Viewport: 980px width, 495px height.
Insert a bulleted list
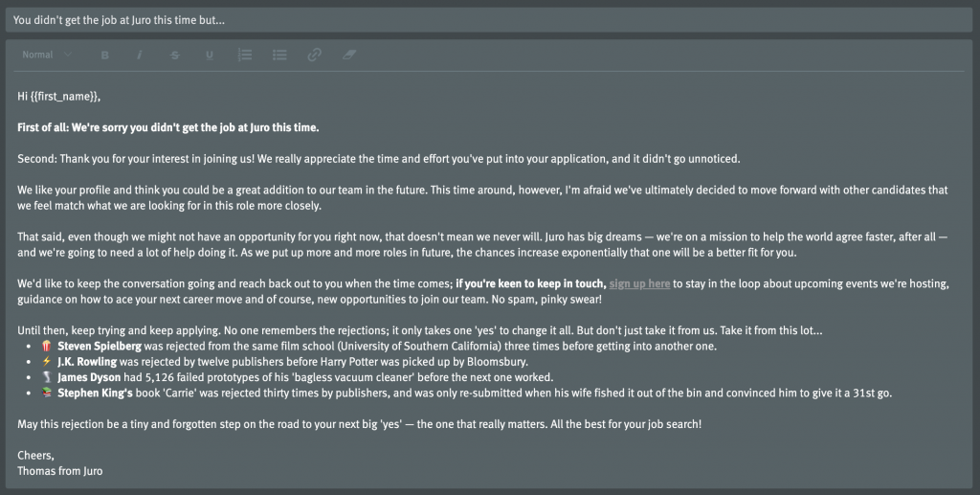click(x=279, y=55)
